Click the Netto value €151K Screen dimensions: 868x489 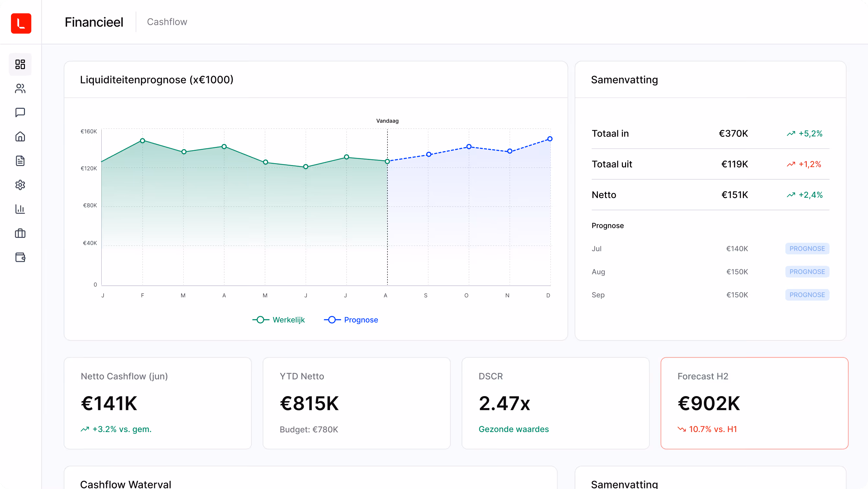pyautogui.click(x=735, y=195)
